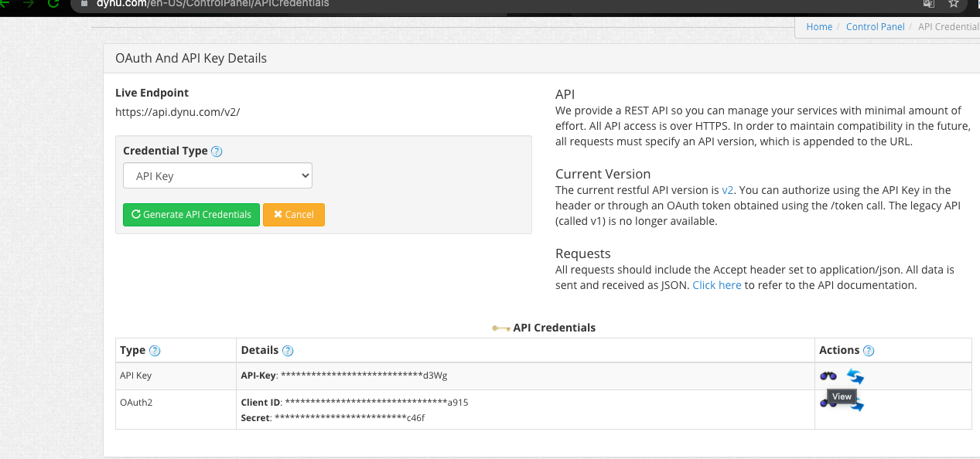Expand the Credential Type dropdown showing API Key
Image resolution: width=980 pixels, height=459 pixels.
click(217, 175)
